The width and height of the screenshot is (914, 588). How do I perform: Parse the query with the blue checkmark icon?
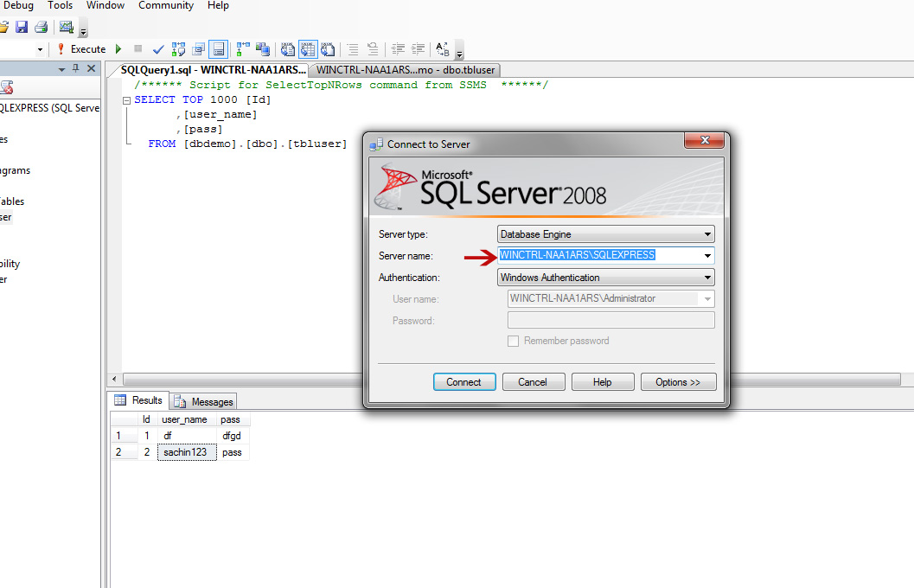click(158, 49)
